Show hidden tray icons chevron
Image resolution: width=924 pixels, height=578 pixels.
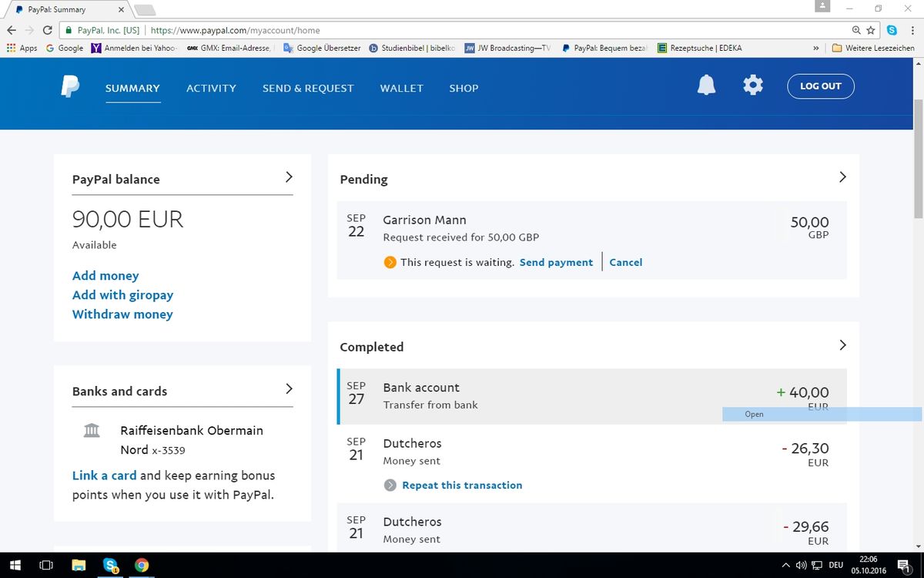(x=785, y=565)
